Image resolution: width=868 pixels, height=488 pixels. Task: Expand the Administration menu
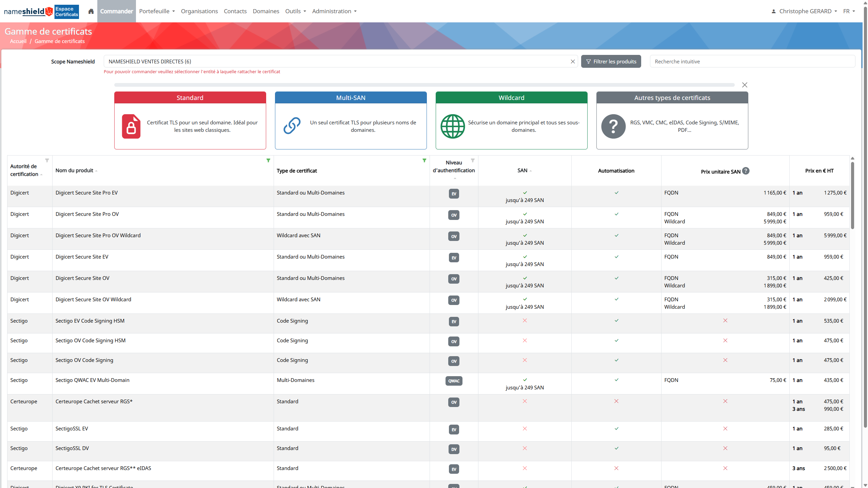[x=334, y=11]
